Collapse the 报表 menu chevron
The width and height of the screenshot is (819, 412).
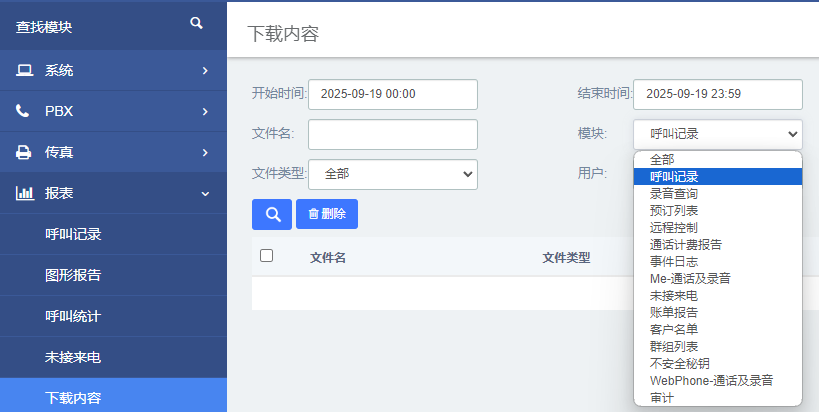(204, 194)
